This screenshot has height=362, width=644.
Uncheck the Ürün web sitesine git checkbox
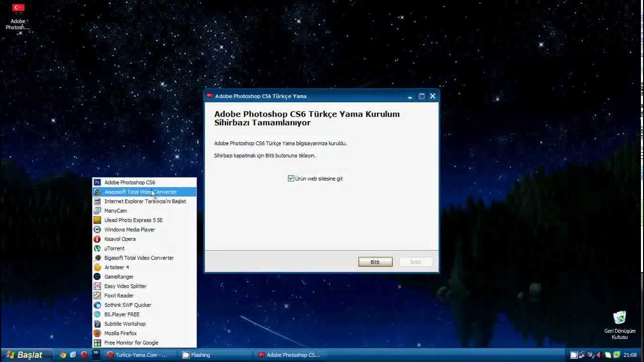(x=291, y=178)
